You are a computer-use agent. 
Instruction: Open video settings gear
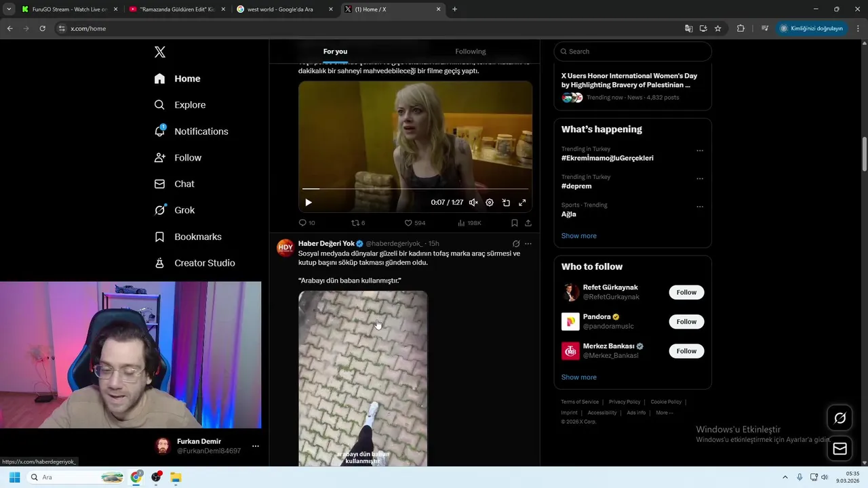pos(490,203)
